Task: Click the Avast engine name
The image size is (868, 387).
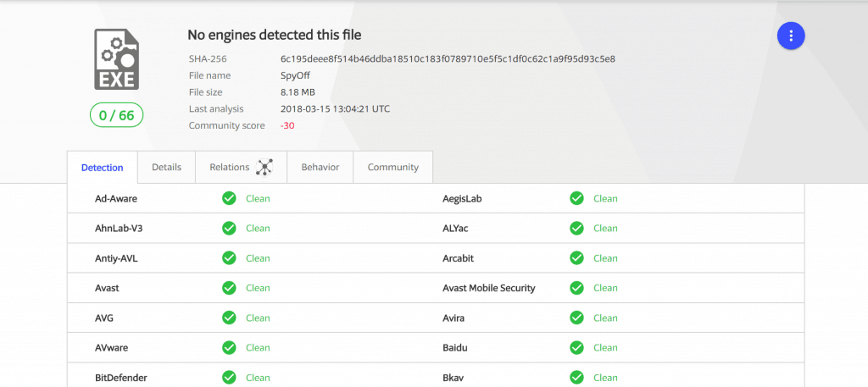Action: point(107,288)
